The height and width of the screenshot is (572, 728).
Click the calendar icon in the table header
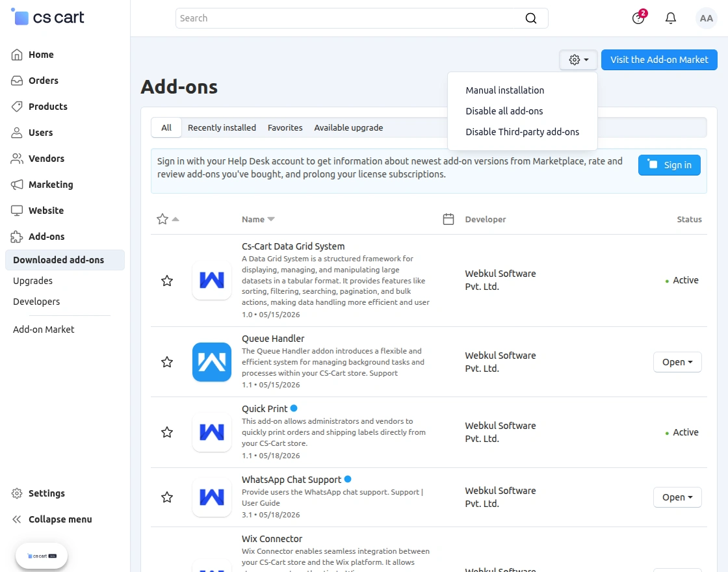[448, 219]
